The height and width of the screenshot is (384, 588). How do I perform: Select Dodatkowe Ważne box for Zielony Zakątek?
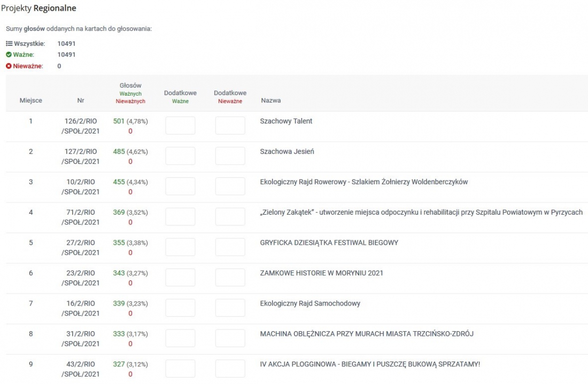(180, 217)
